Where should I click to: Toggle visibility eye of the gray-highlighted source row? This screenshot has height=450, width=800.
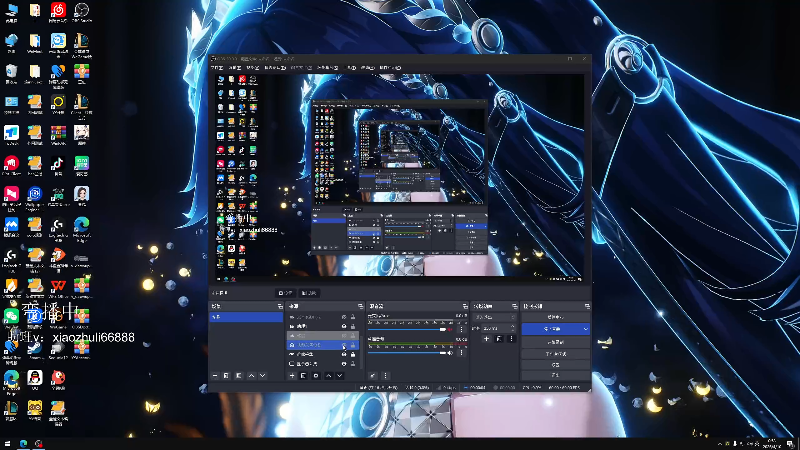click(x=344, y=336)
